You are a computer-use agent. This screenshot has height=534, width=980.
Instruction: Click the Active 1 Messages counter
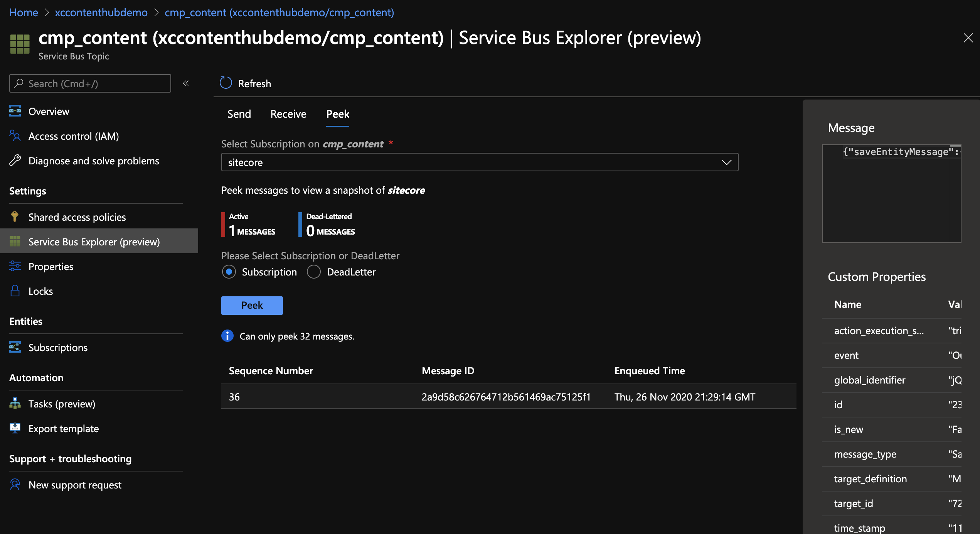coord(249,225)
